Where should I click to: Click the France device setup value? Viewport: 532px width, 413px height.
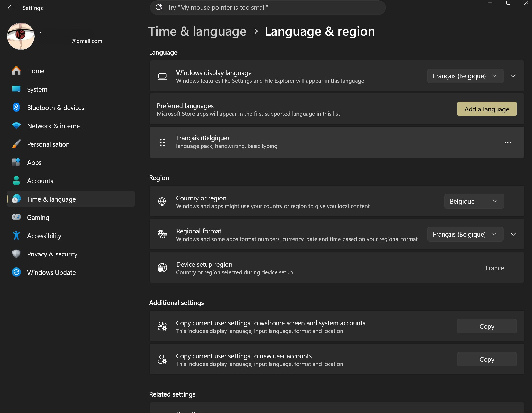[495, 268]
